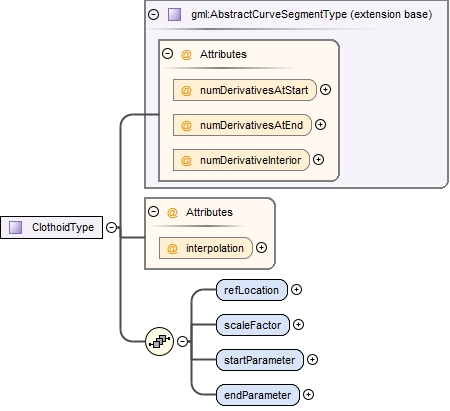
Task: Click the sequence compositor icon
Action: [160, 341]
